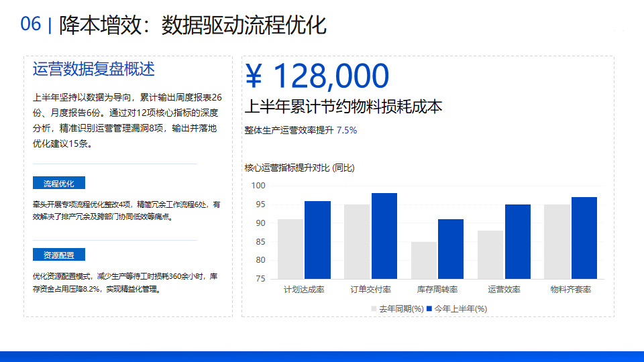
Task: Click the gray 库存周转率 bar
Action: [424, 260]
